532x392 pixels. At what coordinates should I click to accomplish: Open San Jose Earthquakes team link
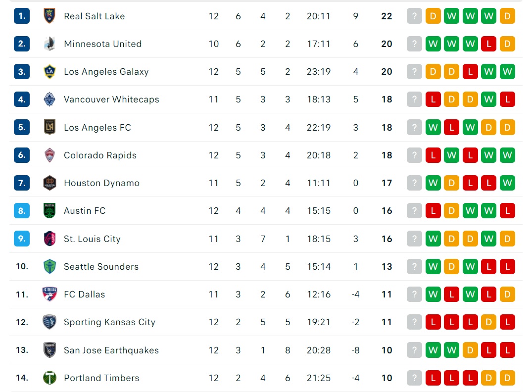(x=111, y=350)
